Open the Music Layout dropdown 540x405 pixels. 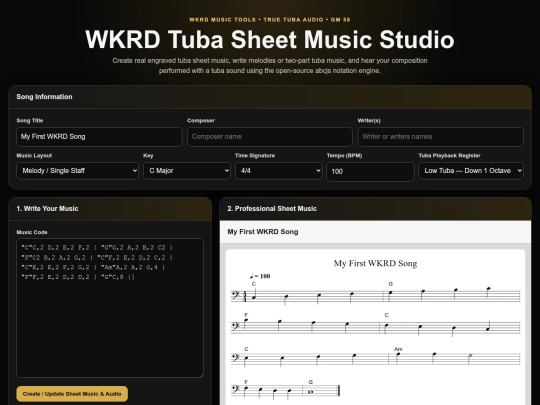click(x=77, y=171)
